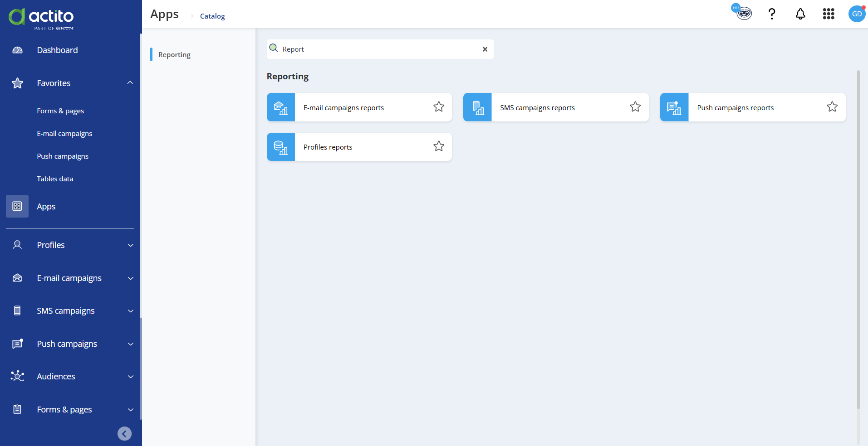Favorite Push campaigns reports with its star
This screenshot has height=446, width=868.
[x=832, y=107]
